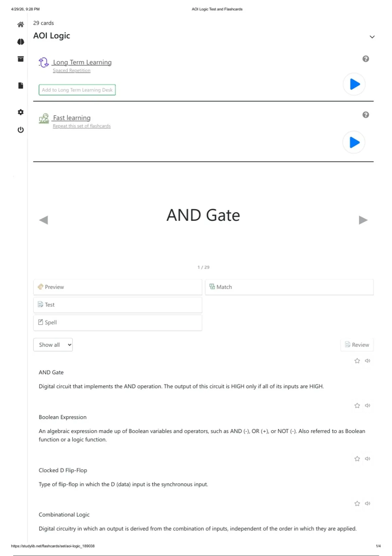Select the Test mode option

[118, 305]
